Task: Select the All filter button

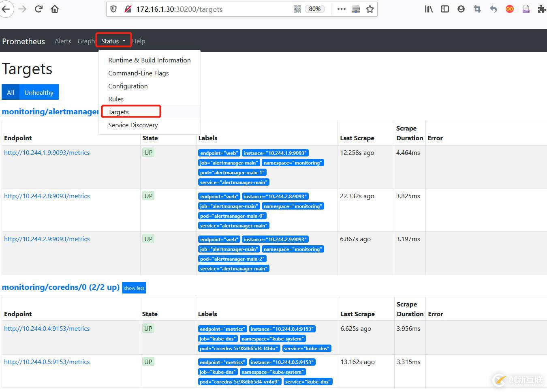Action: (x=11, y=92)
